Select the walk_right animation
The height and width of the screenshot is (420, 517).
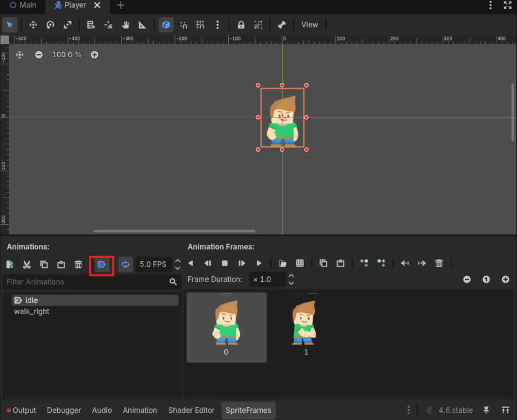coord(32,311)
